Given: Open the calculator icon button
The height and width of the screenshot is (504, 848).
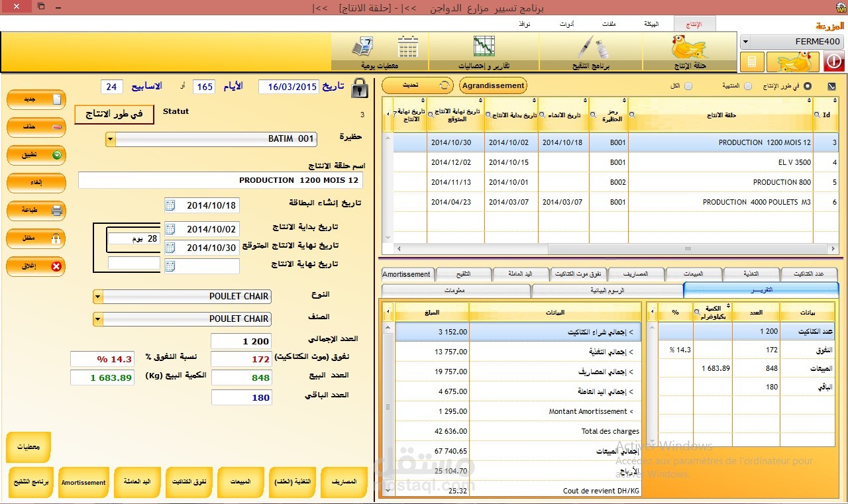Looking at the screenshot, I should point(752,62).
